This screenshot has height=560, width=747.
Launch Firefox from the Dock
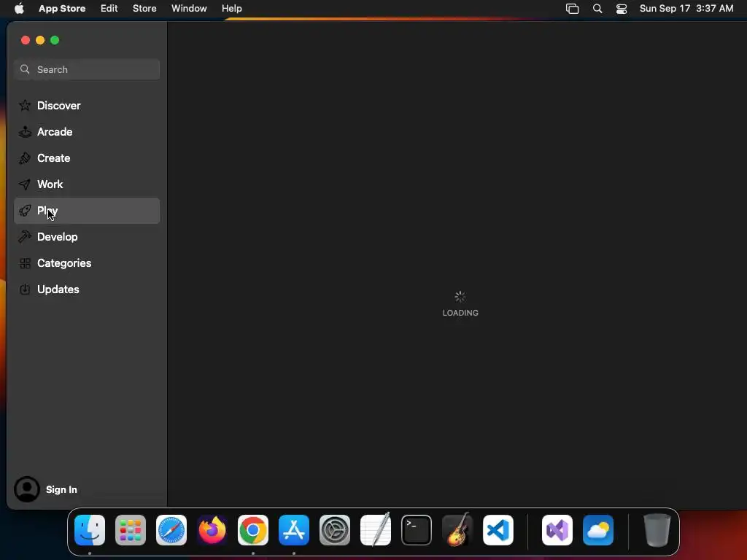click(x=212, y=530)
